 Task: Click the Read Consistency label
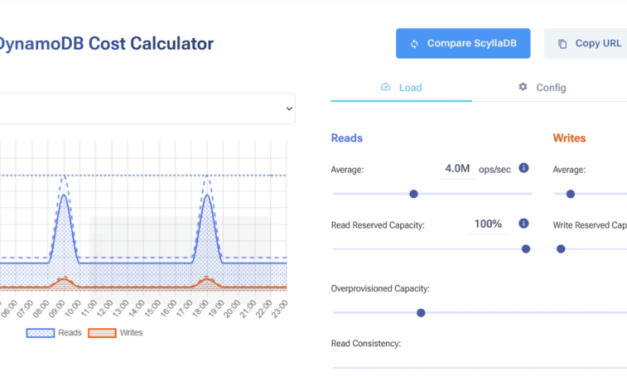coord(365,344)
